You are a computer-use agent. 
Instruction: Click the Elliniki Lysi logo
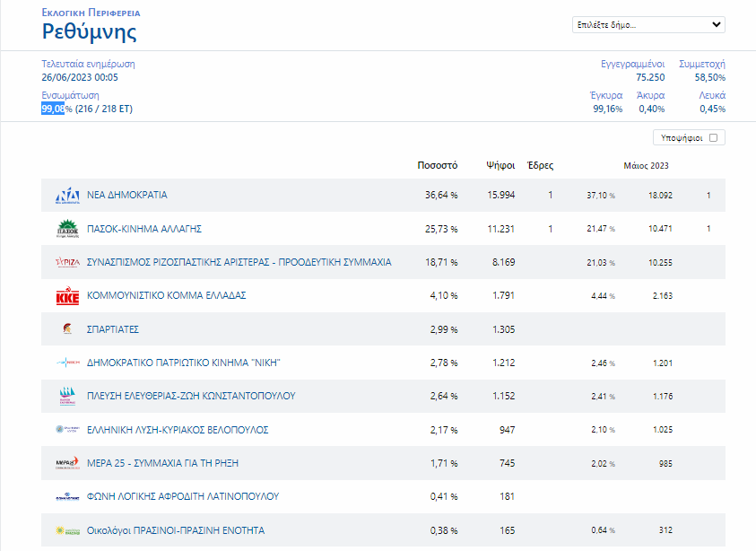[x=67, y=430]
